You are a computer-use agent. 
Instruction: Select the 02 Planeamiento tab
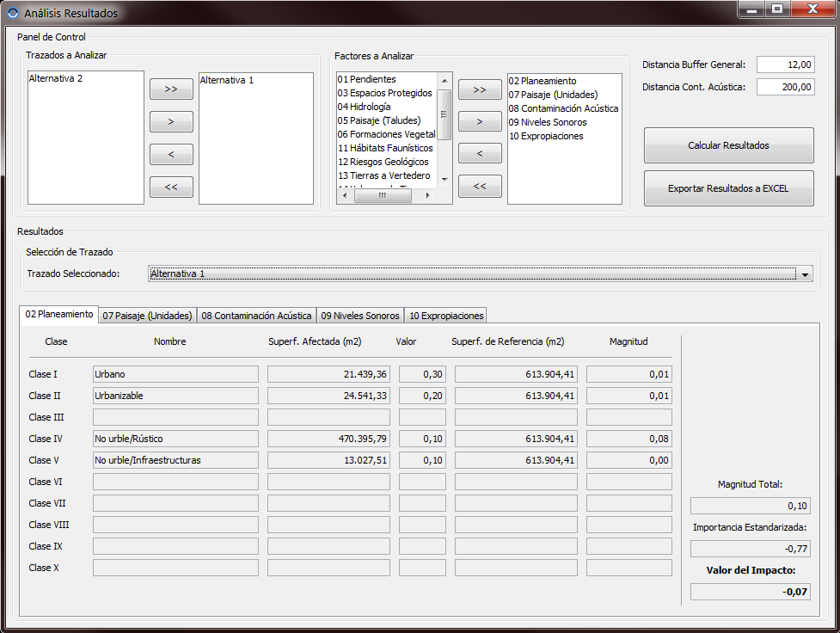[x=59, y=314]
